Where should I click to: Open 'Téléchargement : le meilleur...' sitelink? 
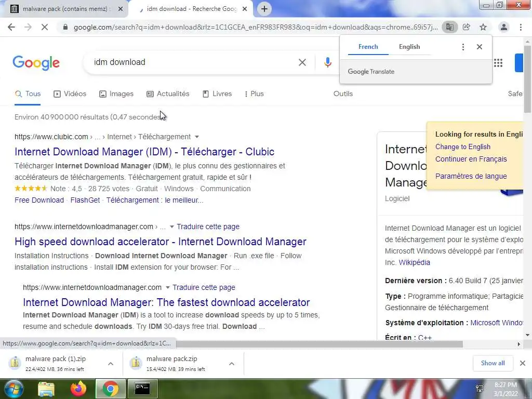coord(155,200)
